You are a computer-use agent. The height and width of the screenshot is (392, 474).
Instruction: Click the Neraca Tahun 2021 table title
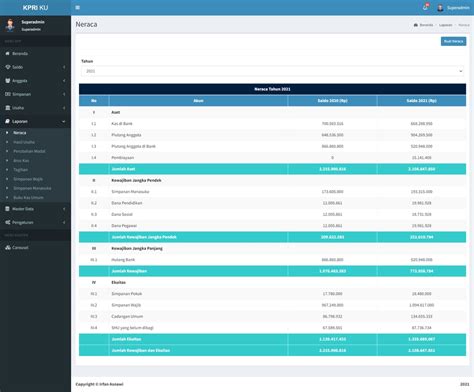tap(272, 89)
